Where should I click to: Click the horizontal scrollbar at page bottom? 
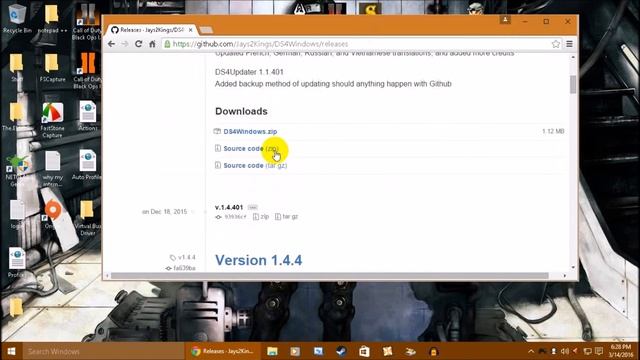click(330, 276)
